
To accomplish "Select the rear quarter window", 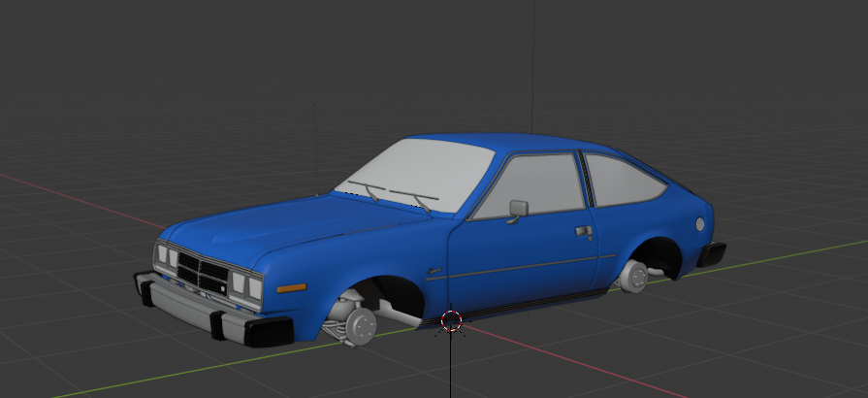I will (624, 179).
